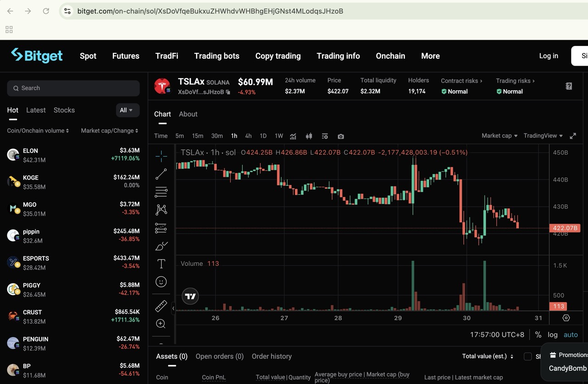
Task: Open candlestick chart style options
Action: pos(309,136)
